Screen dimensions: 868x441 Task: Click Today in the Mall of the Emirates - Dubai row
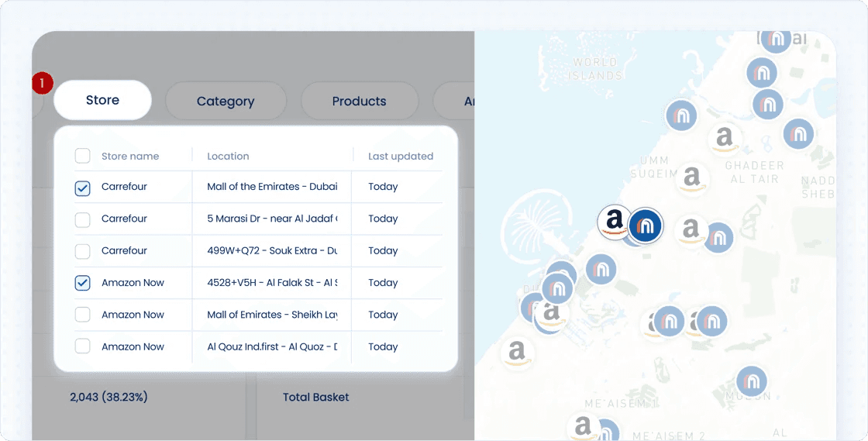point(383,187)
